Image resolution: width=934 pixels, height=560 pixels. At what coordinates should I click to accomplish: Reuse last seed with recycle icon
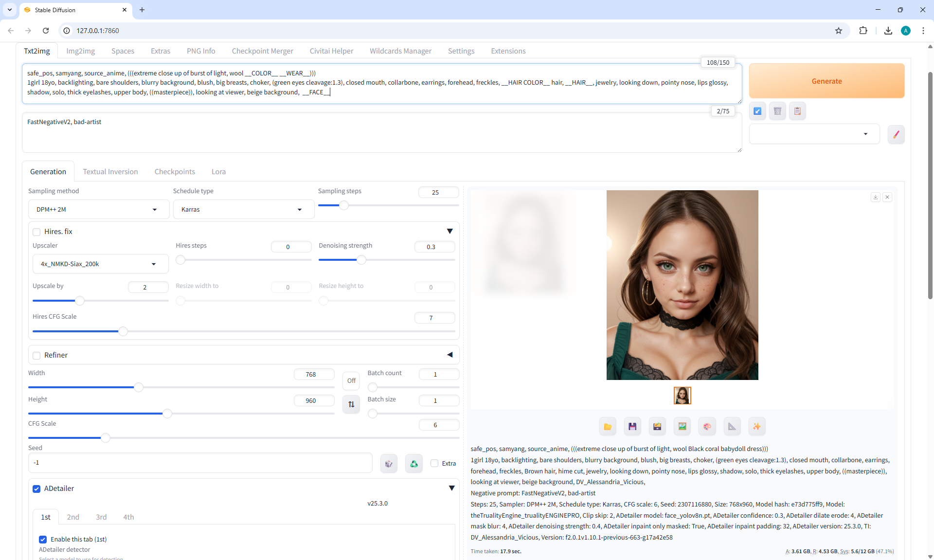click(413, 464)
